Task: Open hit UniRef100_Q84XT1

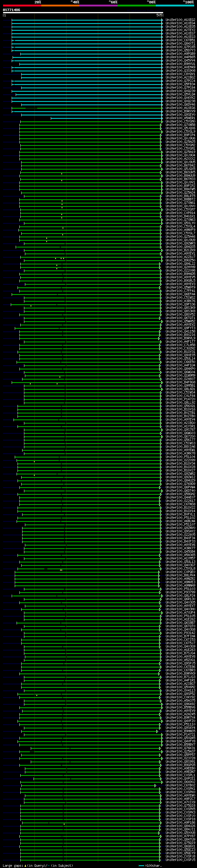Action: 180,43
